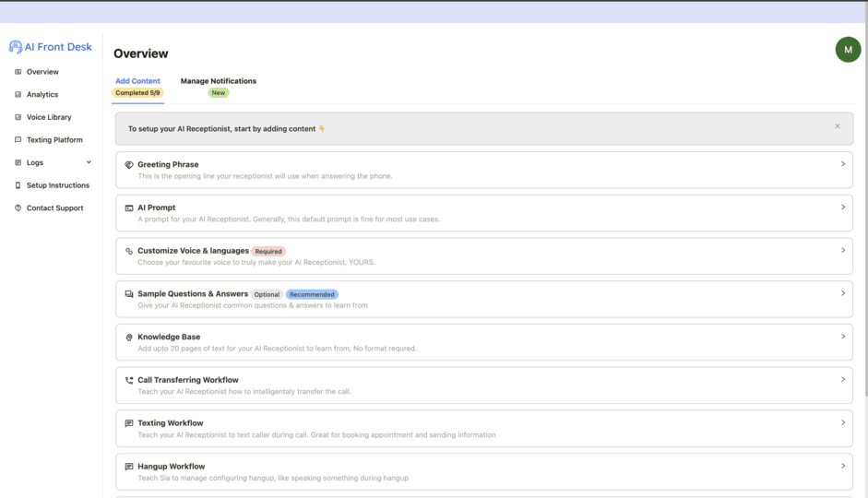Open Setup Instructions from the sidebar
The image size is (868, 498).
tap(57, 185)
